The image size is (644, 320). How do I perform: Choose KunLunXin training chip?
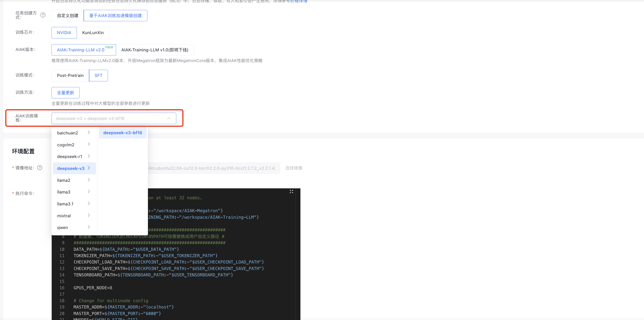[x=93, y=33]
